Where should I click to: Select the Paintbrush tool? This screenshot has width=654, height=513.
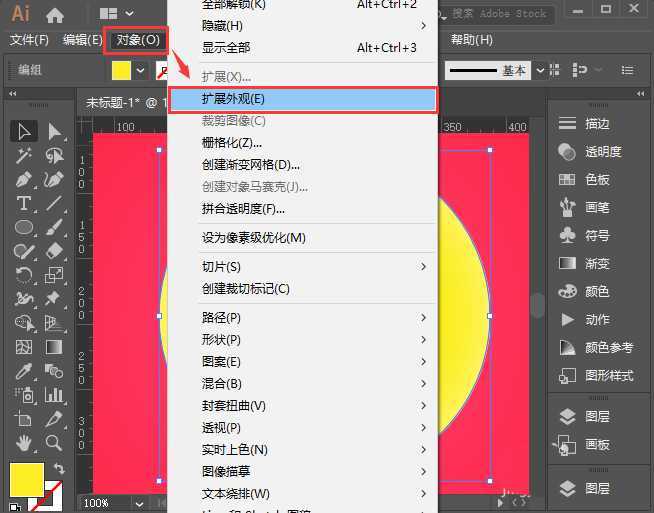(x=54, y=227)
